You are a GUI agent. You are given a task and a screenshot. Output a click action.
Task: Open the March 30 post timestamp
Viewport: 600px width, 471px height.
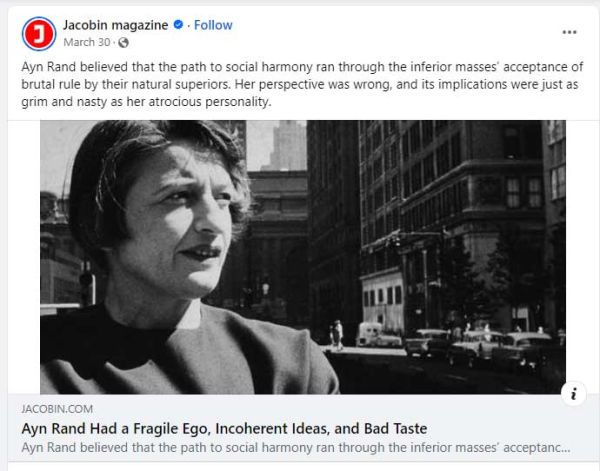[x=87, y=42]
